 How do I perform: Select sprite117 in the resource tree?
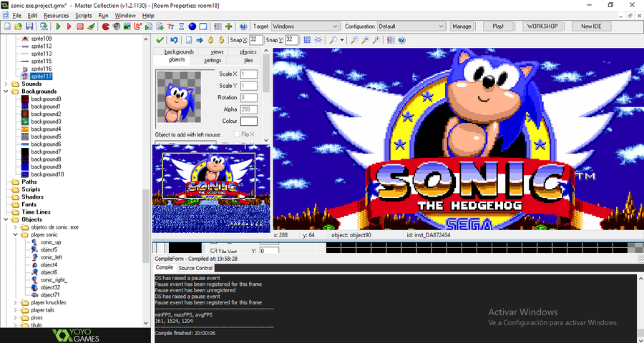pos(41,76)
